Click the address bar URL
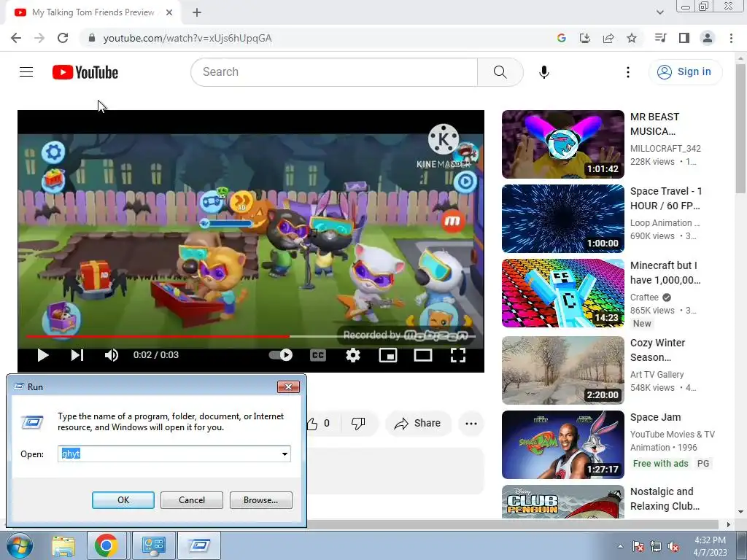The height and width of the screenshot is (560, 747). 187,38
